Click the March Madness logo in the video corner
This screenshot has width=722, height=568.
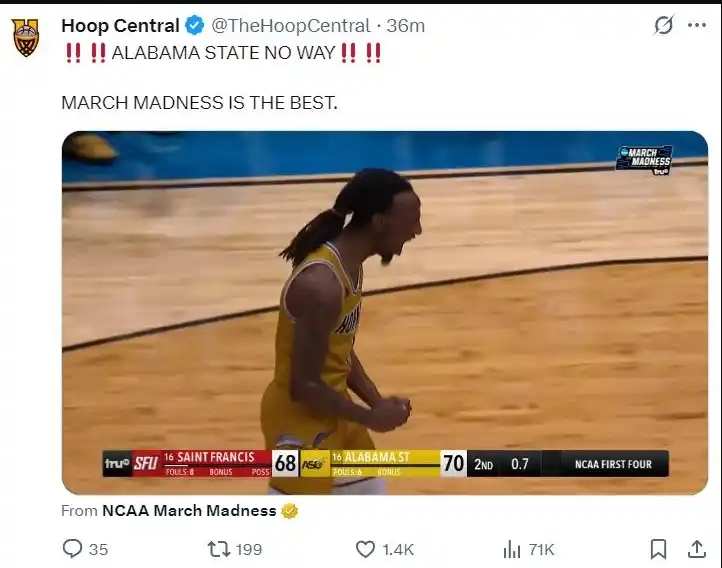646,160
